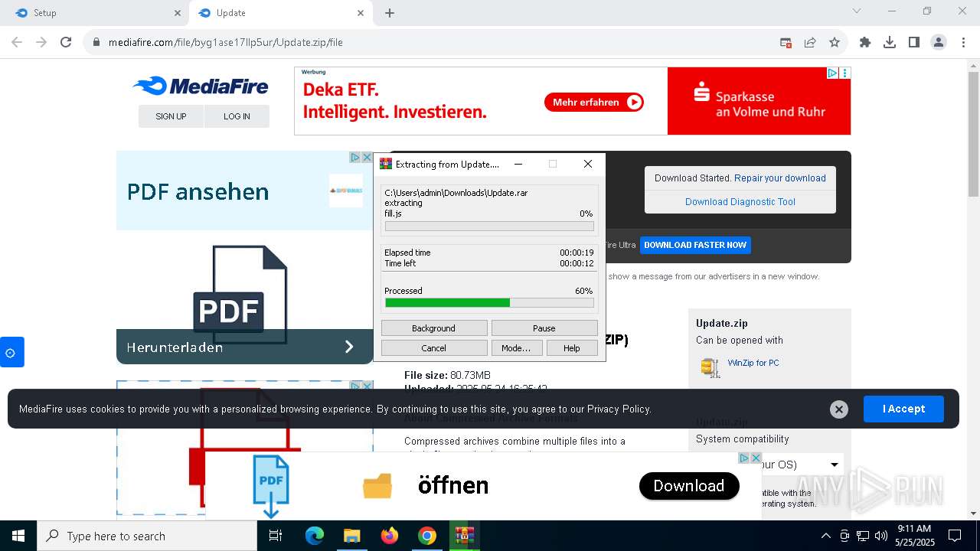Open the Privacy Policy link in cookie banner
980x551 pixels.
tap(619, 409)
